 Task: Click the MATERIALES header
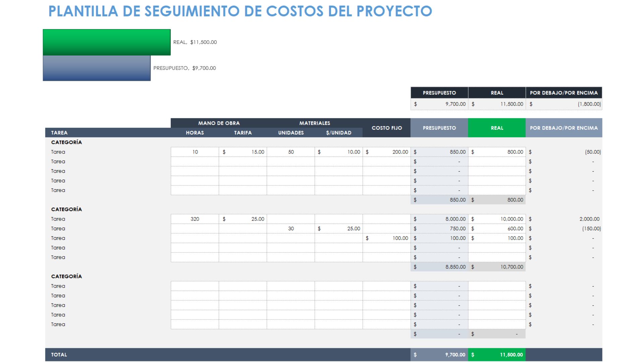pyautogui.click(x=315, y=123)
